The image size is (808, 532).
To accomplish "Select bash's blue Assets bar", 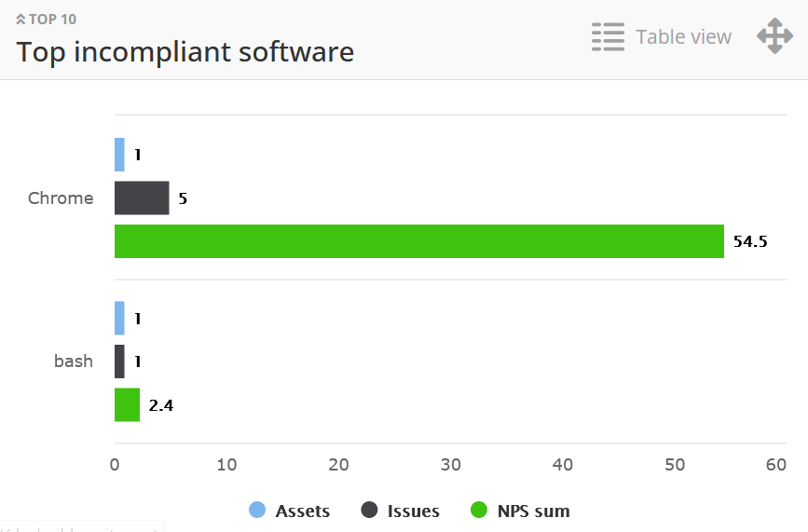I will (x=119, y=319).
